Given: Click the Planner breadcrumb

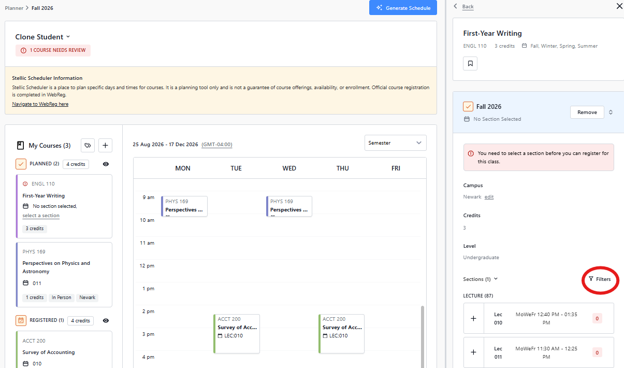Looking at the screenshot, I should (x=14, y=8).
